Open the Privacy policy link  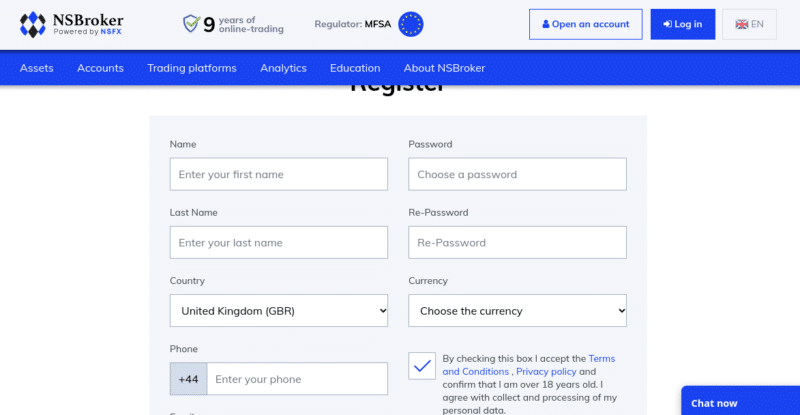point(546,372)
